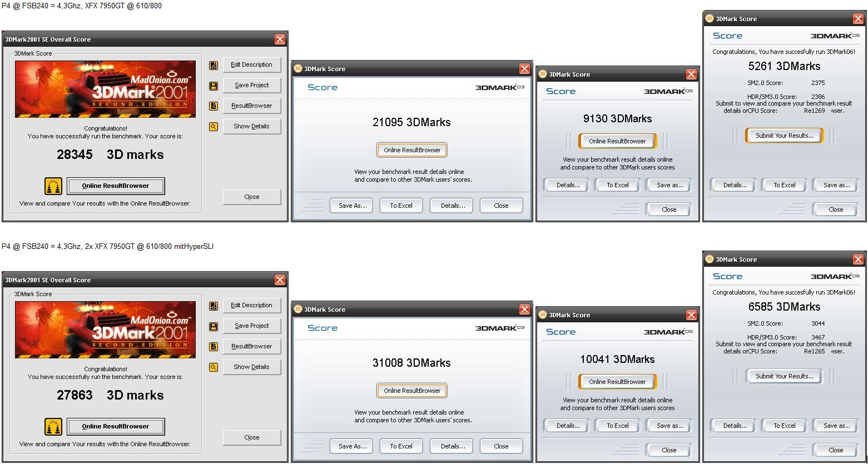Click the title bar icon of the 9130 3DMarks window
Viewport: 868px width, 464px height.
tap(542, 74)
